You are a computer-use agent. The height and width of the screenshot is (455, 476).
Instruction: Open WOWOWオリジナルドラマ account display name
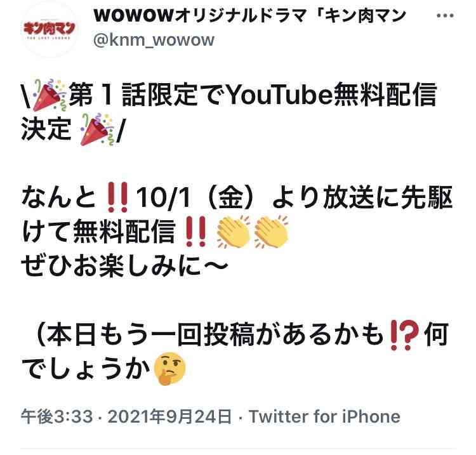pos(250,16)
